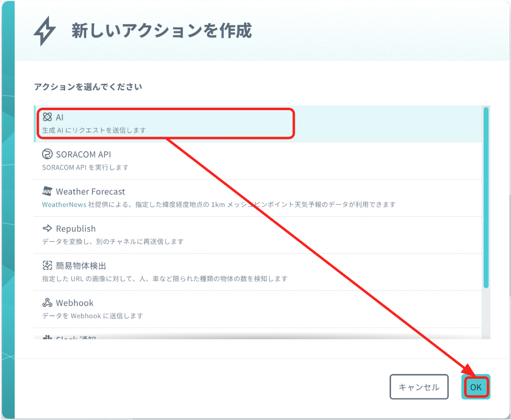Image resolution: width=511 pixels, height=420 pixels.
Task: Select the AI action row
Action: point(196,122)
